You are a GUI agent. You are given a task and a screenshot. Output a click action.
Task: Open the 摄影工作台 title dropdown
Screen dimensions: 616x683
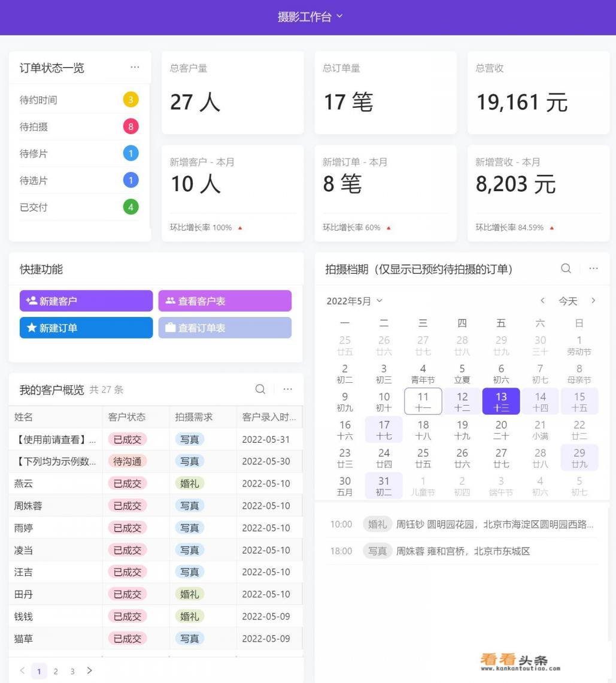[311, 17]
